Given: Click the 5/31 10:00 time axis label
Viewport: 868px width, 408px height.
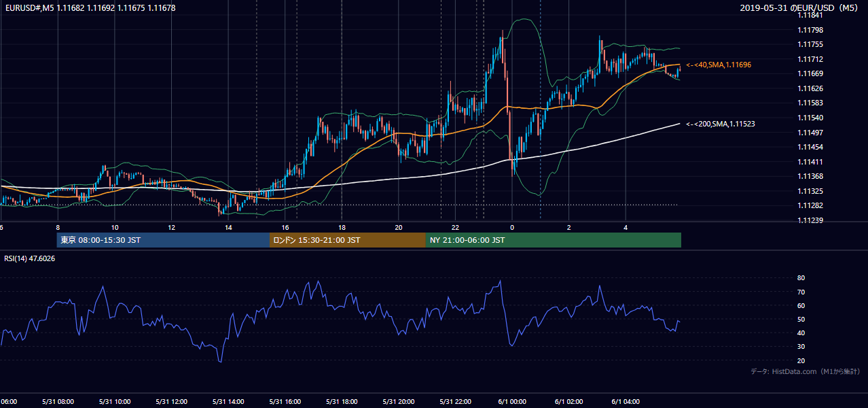Looking at the screenshot, I should tap(115, 402).
